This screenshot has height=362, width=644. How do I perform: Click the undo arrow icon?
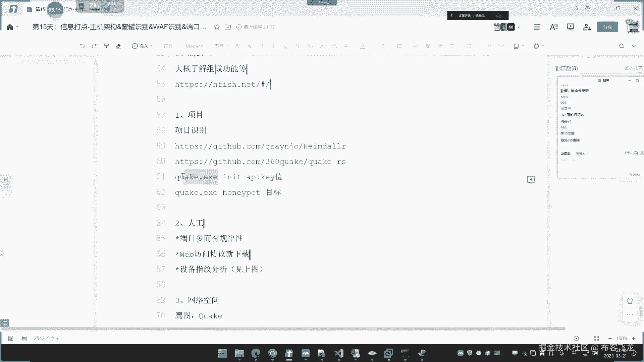point(82,46)
